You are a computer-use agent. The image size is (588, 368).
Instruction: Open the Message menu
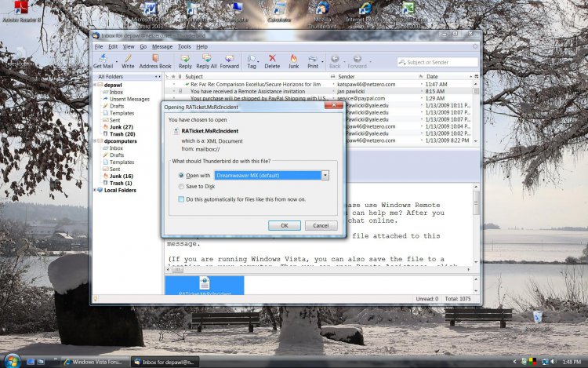tap(162, 46)
